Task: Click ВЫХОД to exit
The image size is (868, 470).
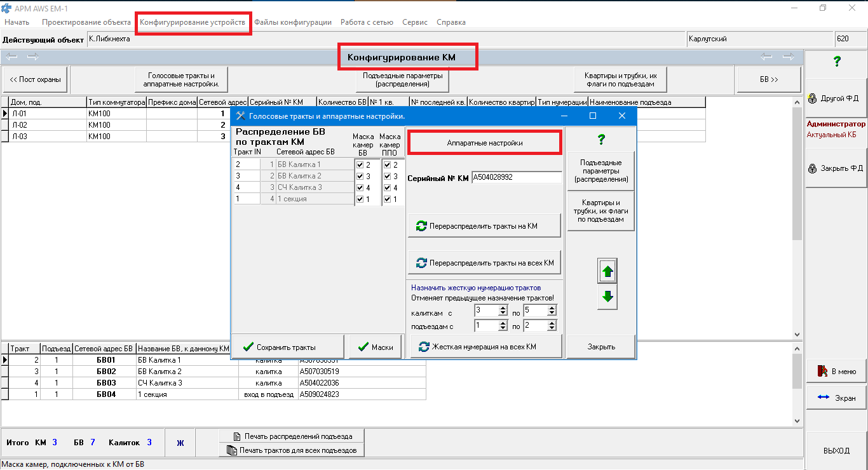Action: 836,450
